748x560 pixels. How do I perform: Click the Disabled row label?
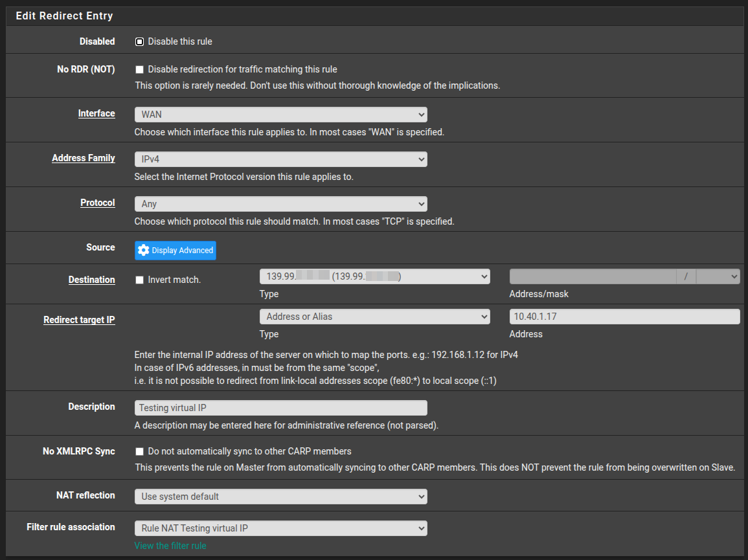click(97, 41)
